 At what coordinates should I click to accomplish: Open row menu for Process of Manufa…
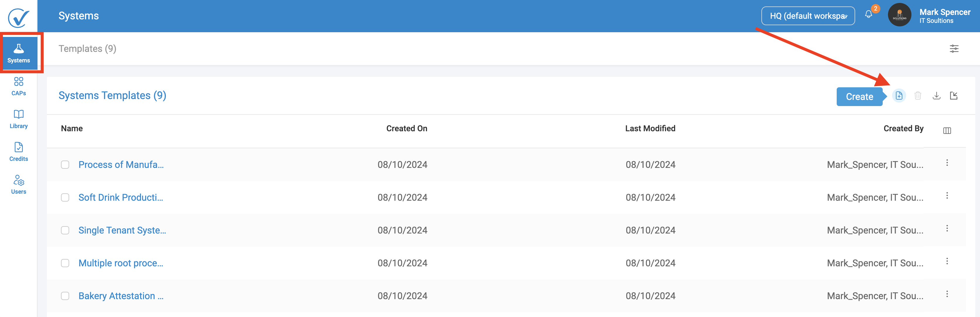point(947,163)
